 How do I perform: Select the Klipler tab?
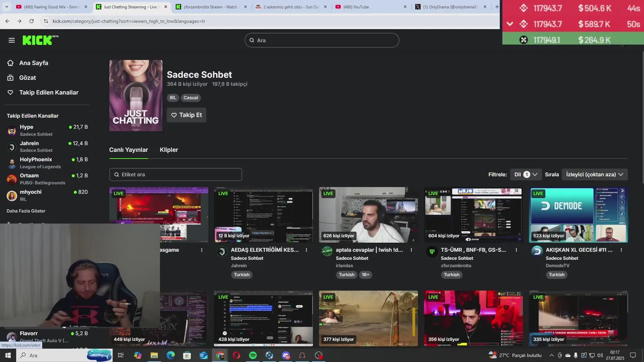(169, 150)
